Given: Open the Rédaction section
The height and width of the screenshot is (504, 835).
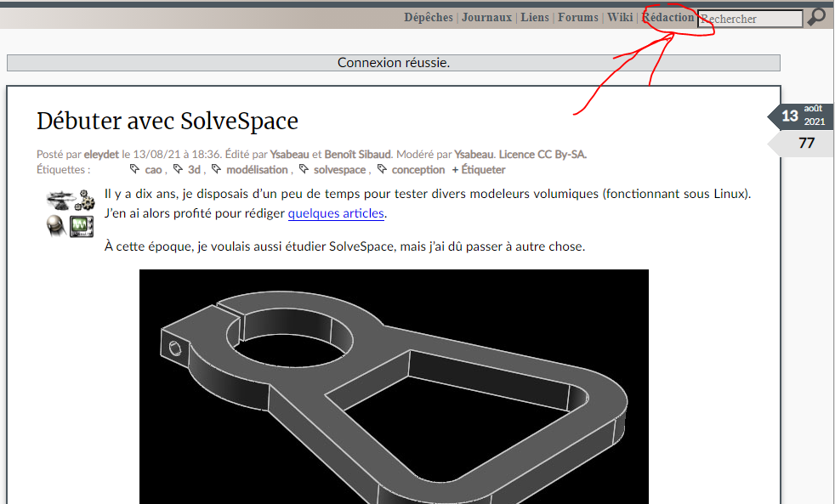Looking at the screenshot, I should [x=668, y=18].
